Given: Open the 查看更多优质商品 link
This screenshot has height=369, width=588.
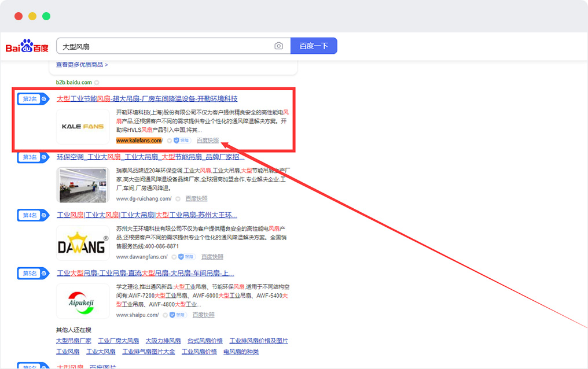Looking at the screenshot, I should [82, 65].
